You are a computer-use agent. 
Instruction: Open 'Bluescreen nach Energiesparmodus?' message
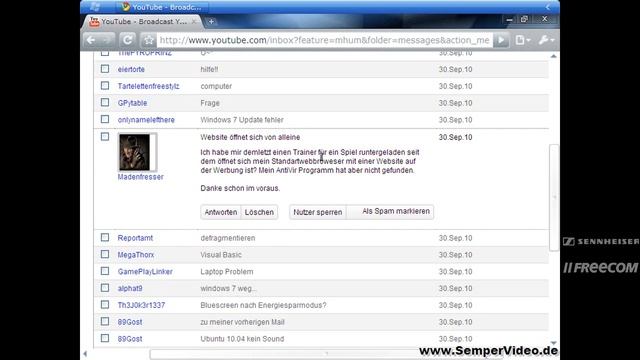pos(263,305)
